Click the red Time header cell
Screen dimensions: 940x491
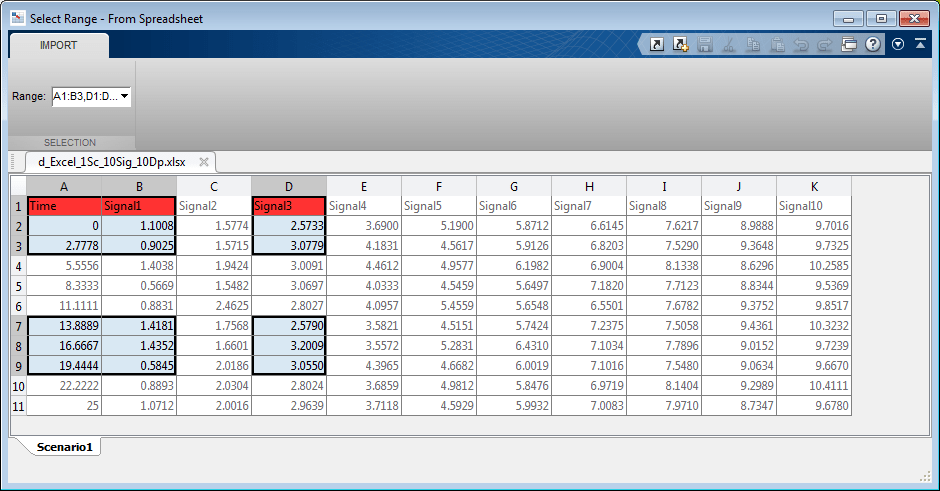point(64,206)
